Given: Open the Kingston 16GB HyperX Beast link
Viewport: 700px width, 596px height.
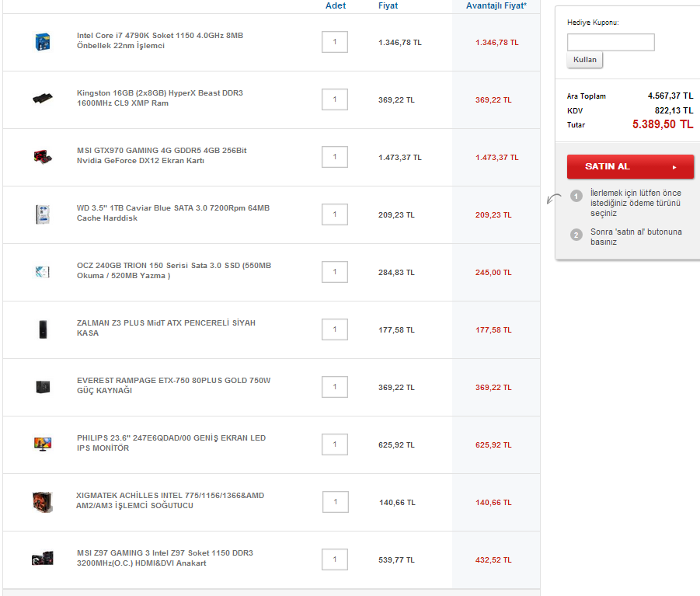Looking at the screenshot, I should click(x=160, y=98).
